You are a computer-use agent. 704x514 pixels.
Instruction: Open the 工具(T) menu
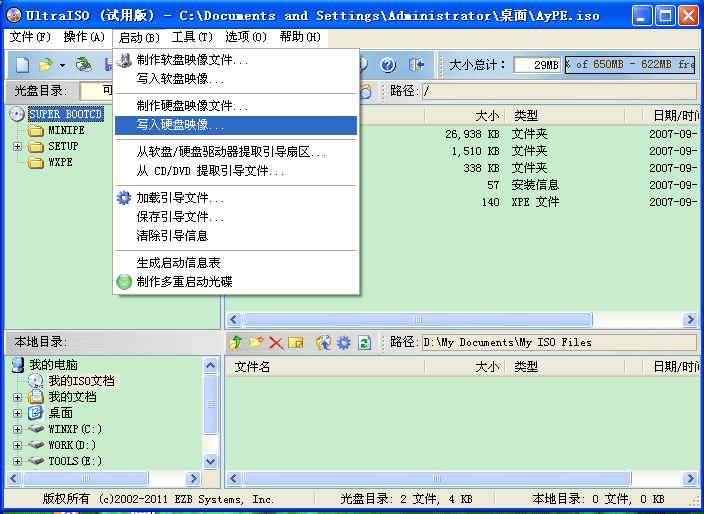(x=192, y=37)
